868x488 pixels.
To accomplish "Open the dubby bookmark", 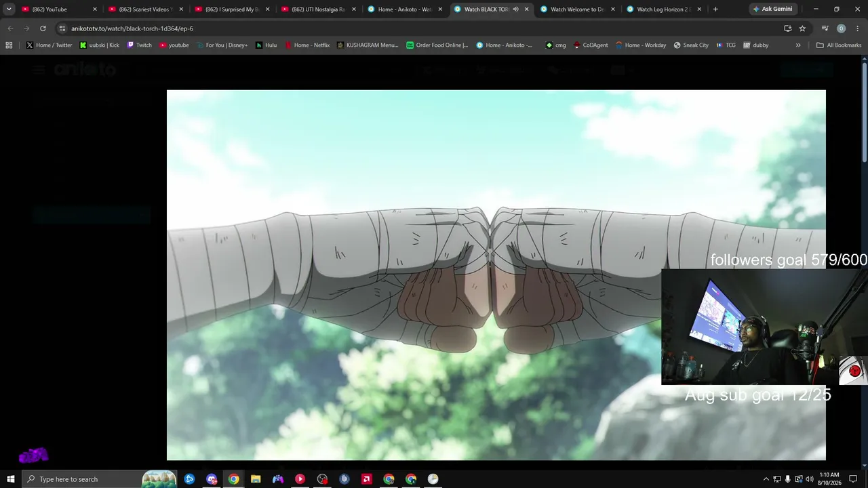I will (x=756, y=45).
